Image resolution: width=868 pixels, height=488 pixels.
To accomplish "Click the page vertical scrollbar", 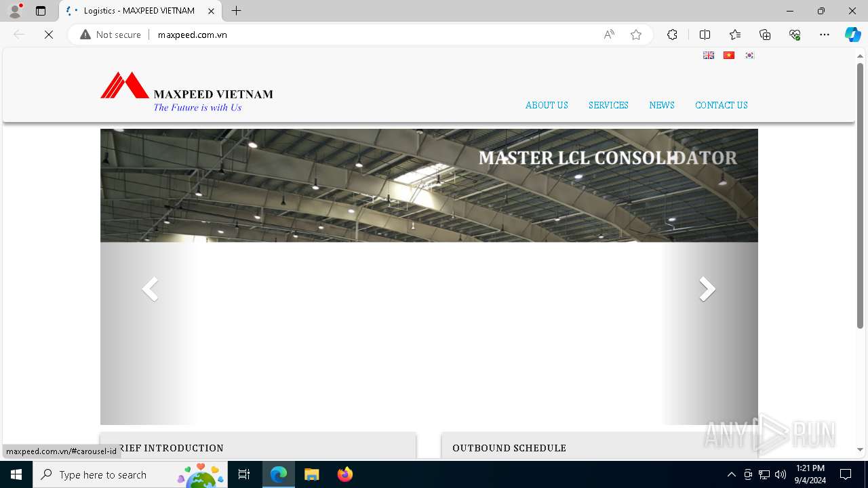I will (860, 197).
